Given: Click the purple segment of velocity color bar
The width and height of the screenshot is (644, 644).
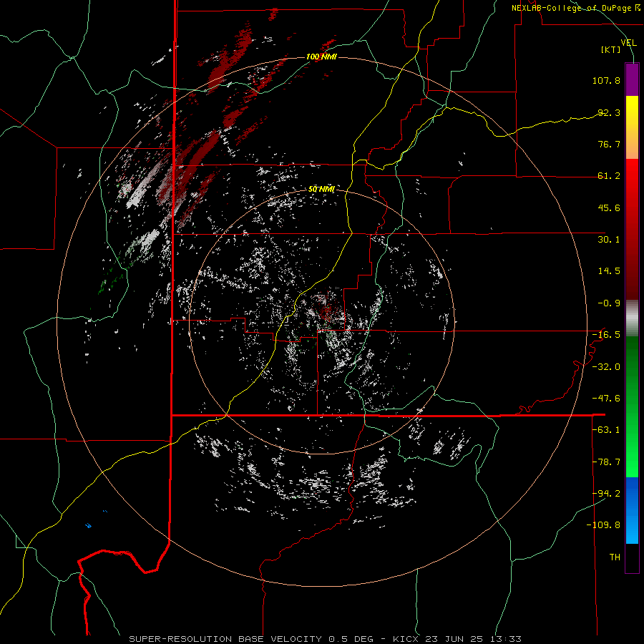Looking at the screenshot, I should (632, 79).
